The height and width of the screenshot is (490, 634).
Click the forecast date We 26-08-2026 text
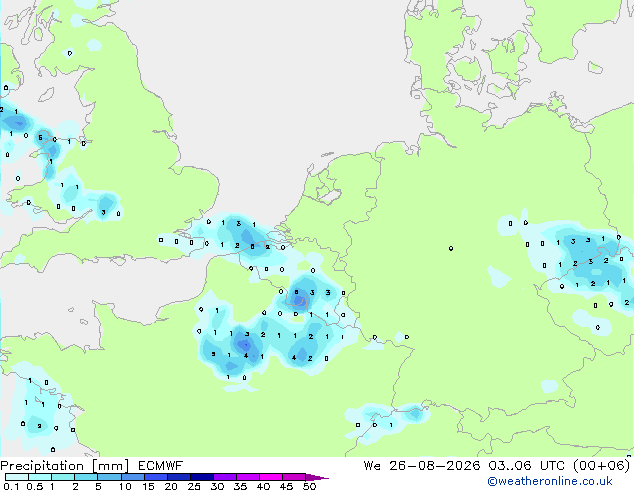tap(422, 466)
